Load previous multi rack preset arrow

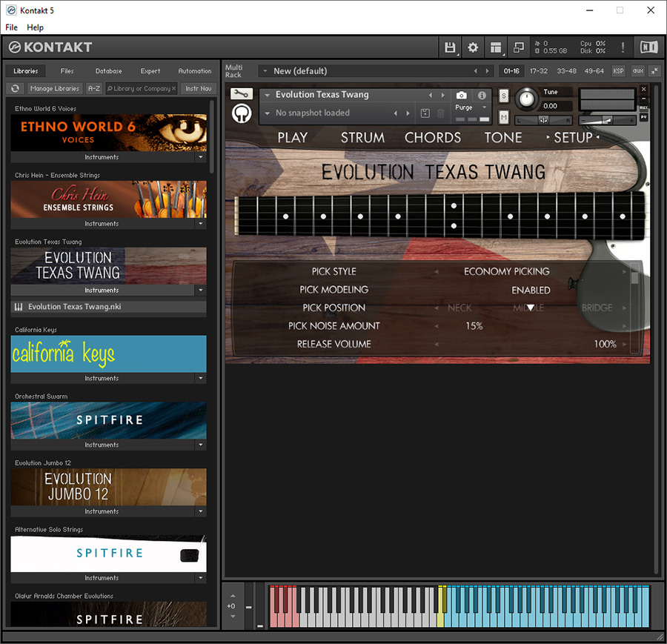pos(476,71)
